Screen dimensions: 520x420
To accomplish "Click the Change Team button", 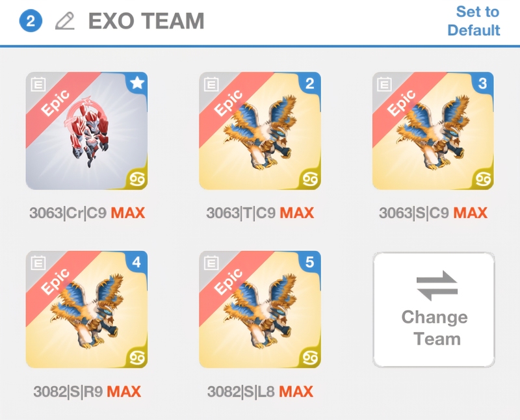I will point(434,310).
